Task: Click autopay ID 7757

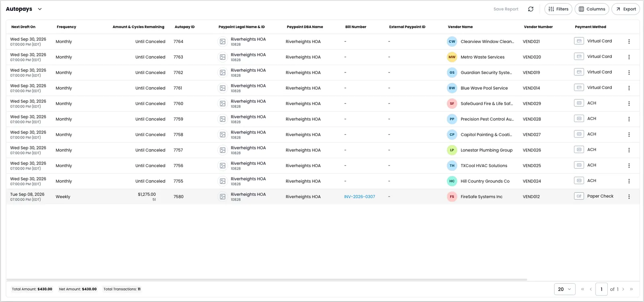Action: [178, 150]
